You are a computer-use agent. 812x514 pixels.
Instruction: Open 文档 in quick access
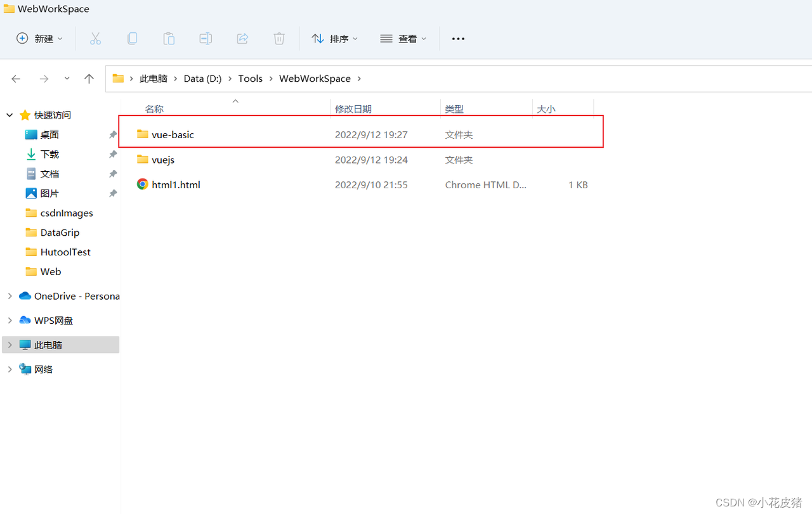click(49, 174)
